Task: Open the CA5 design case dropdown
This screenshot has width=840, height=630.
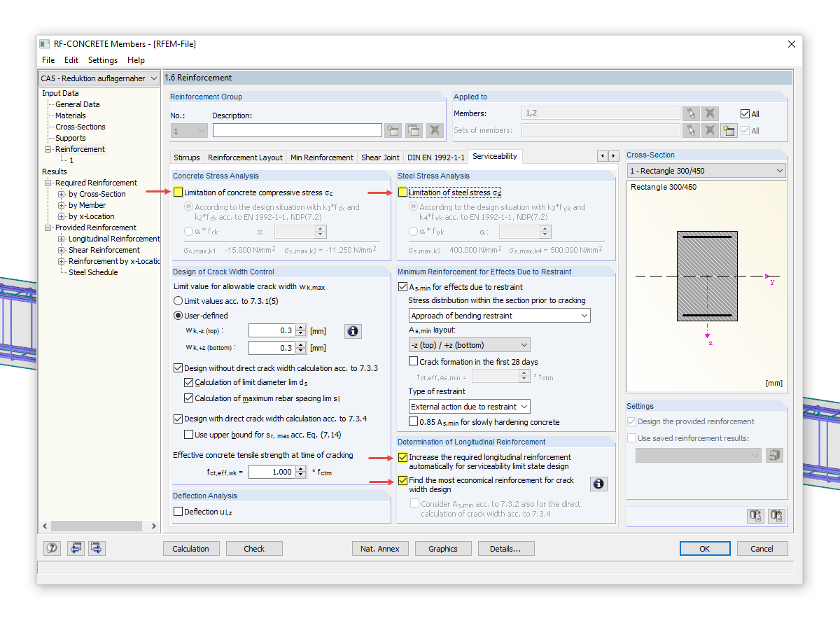Action: tap(99, 78)
